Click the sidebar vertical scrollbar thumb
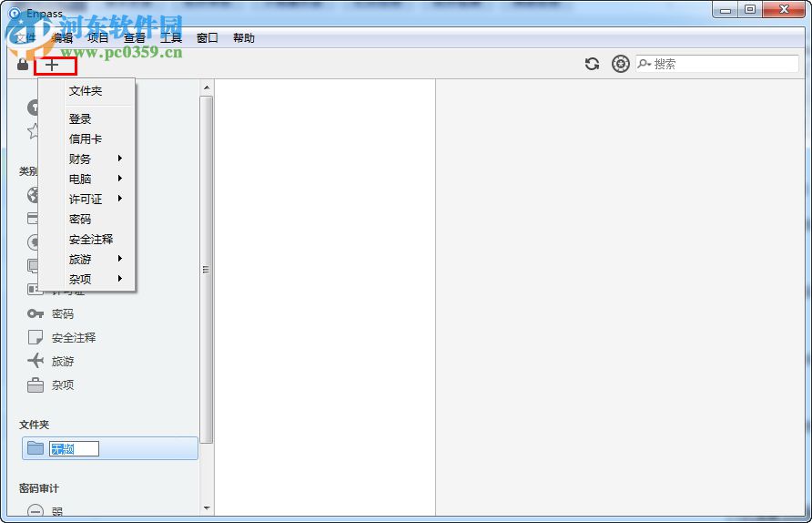This screenshot has width=812, height=523. pyautogui.click(x=207, y=270)
